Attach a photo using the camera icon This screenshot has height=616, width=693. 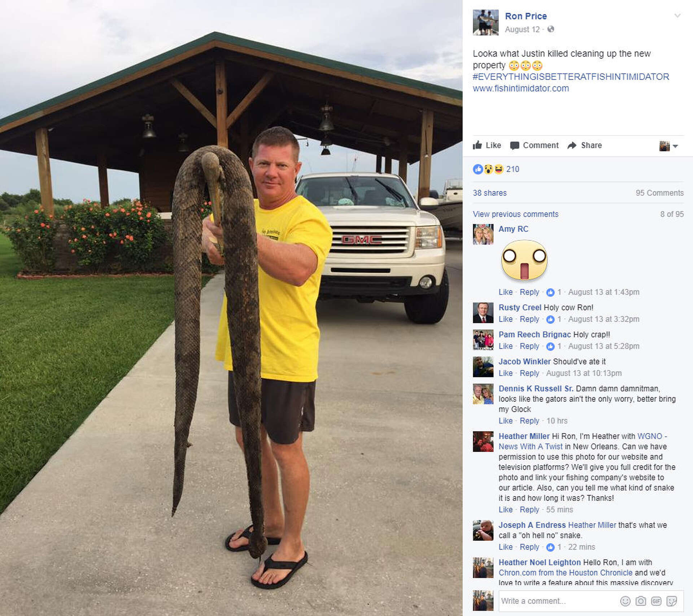point(641,601)
